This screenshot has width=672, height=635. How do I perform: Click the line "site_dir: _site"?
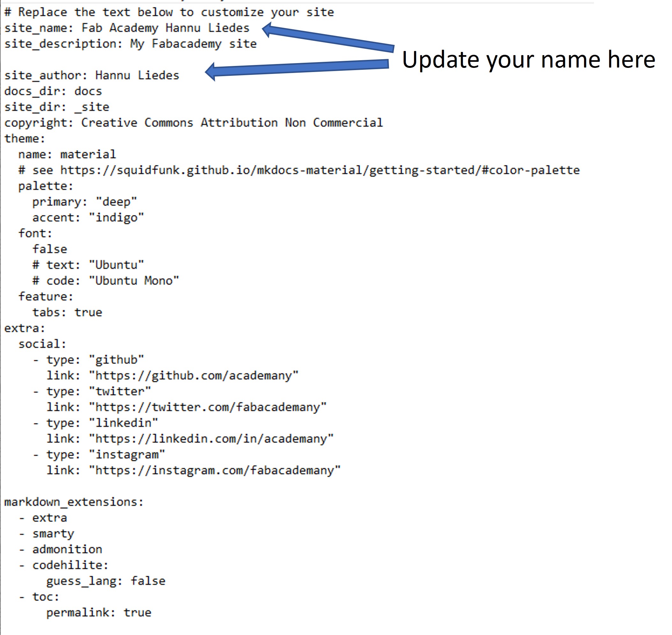pyautogui.click(x=56, y=107)
